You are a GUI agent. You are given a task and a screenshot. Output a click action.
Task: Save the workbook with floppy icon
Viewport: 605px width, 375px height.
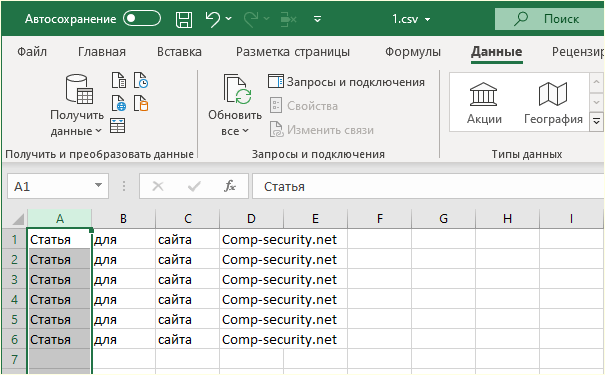(184, 19)
